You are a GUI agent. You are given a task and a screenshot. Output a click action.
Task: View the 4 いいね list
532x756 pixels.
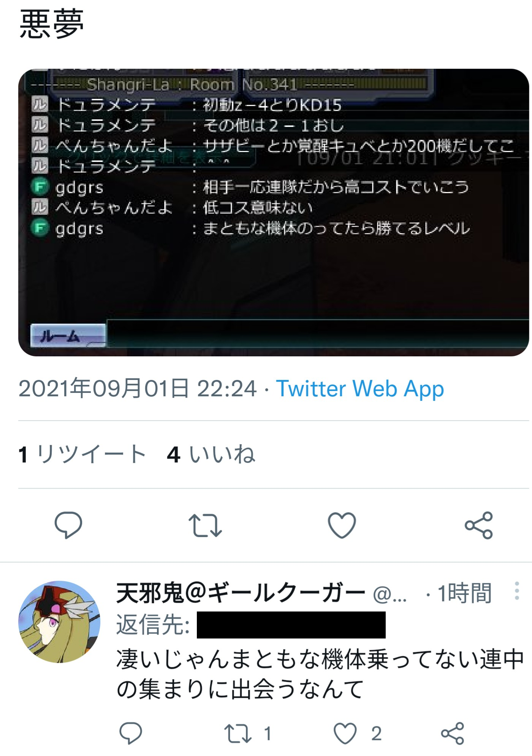[x=211, y=454]
